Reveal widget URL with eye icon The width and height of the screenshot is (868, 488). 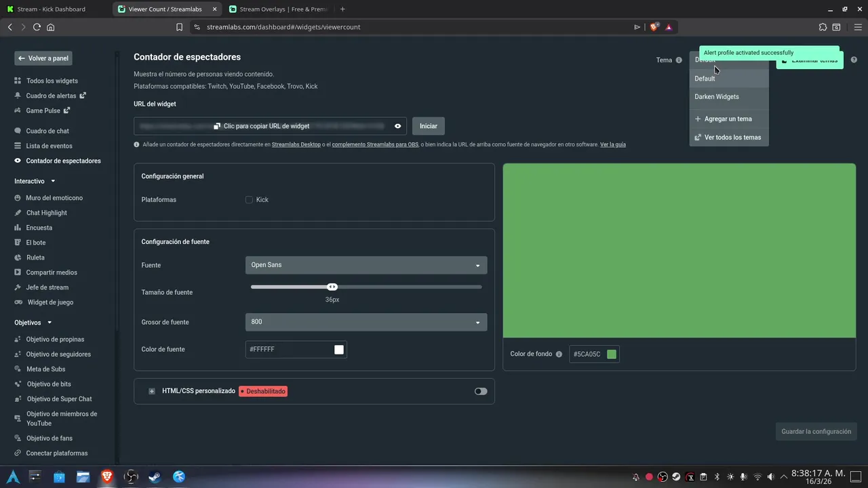click(x=398, y=126)
